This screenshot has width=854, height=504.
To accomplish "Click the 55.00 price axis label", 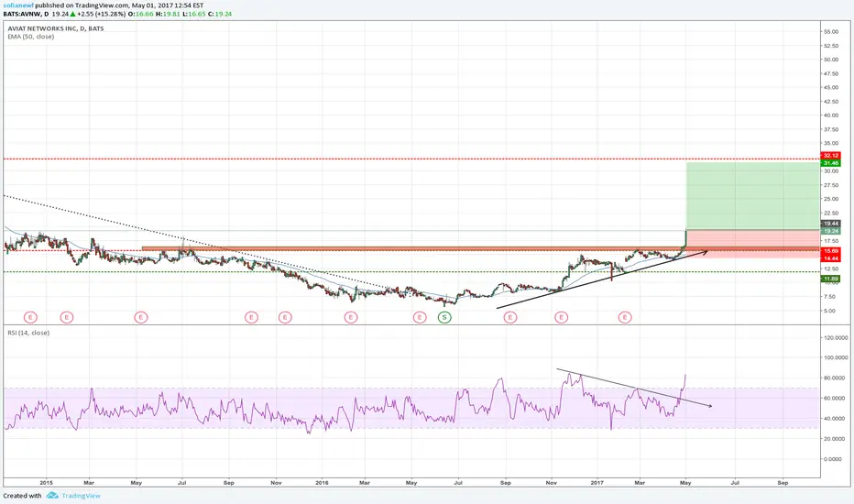I will (x=831, y=31).
